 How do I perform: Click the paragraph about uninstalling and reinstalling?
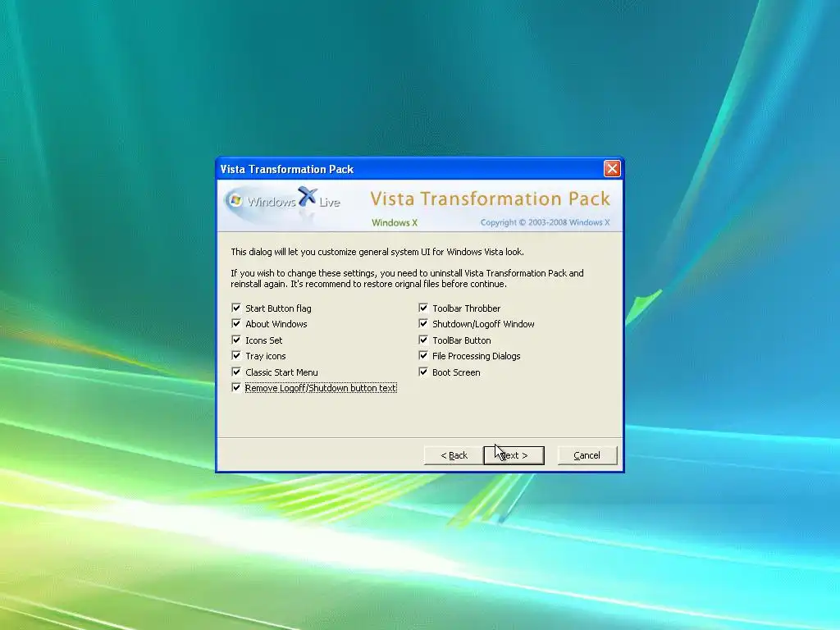point(407,279)
